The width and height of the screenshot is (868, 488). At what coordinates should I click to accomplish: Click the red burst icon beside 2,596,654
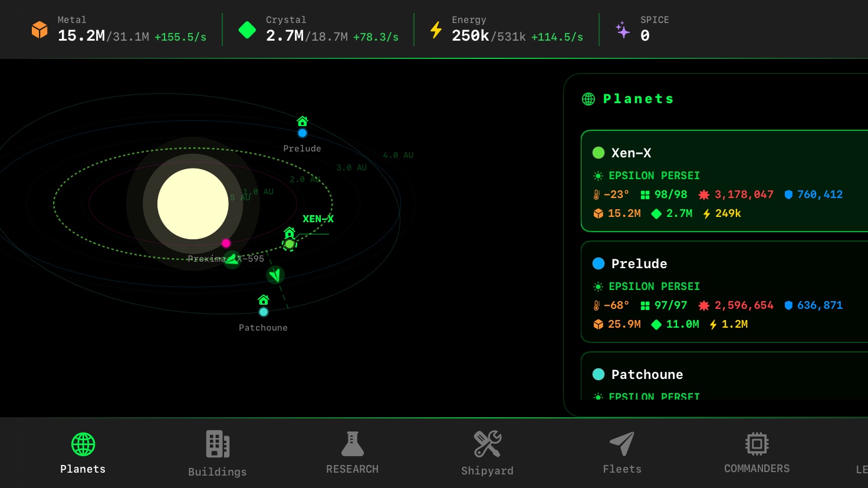704,305
